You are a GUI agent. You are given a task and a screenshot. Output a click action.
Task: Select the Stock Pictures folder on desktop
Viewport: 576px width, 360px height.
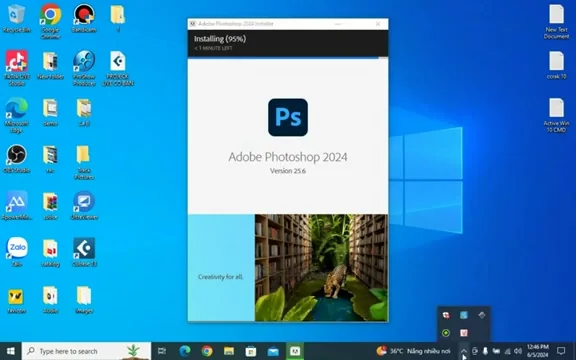coord(84,162)
